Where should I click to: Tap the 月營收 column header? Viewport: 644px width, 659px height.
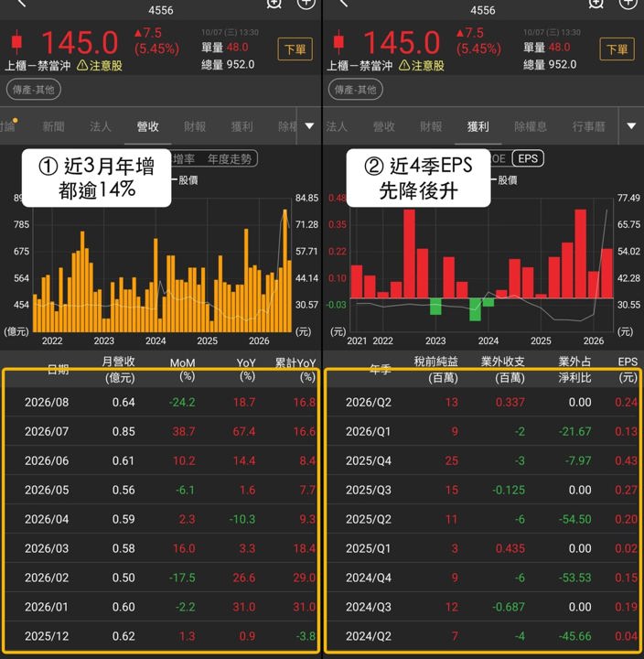[119, 370]
